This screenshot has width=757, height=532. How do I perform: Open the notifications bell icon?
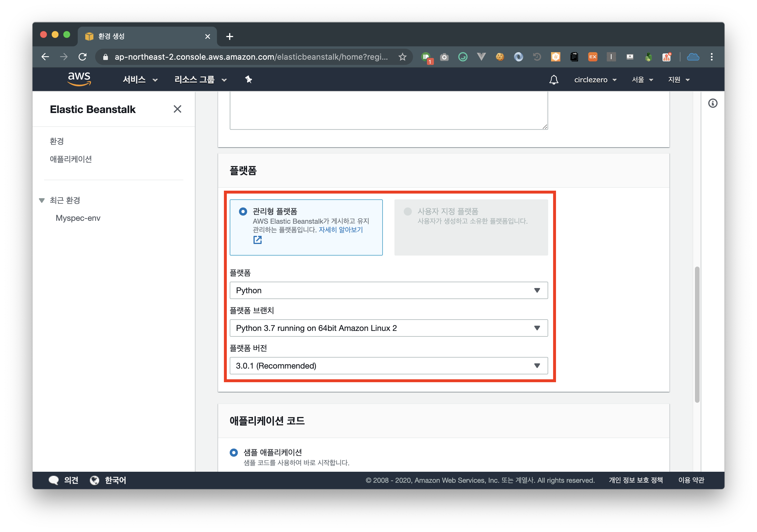(x=554, y=80)
